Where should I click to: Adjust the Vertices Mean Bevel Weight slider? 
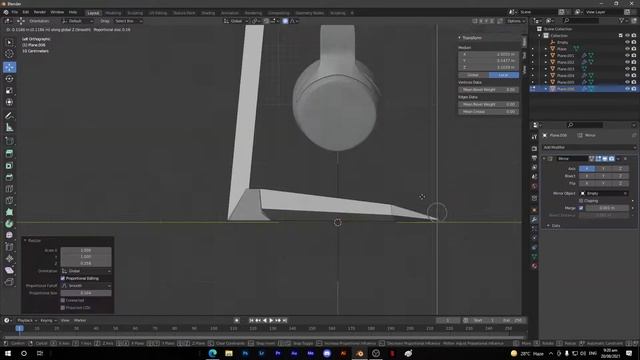(489, 89)
